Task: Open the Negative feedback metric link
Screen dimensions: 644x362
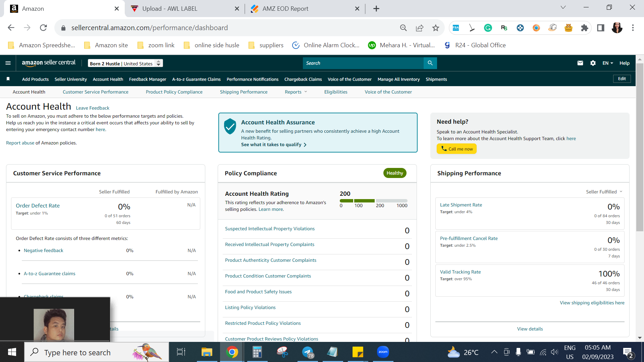Action: (43, 250)
